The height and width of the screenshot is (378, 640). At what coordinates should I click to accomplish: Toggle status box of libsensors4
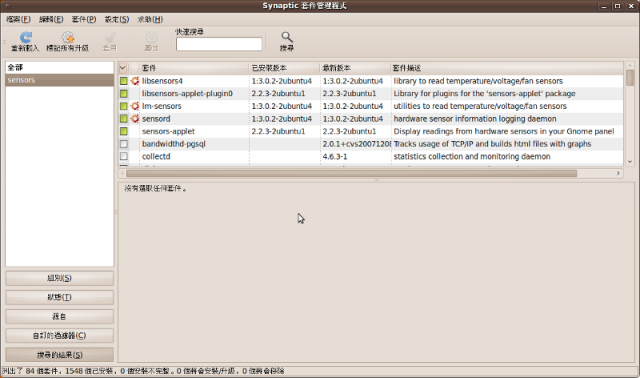[124, 81]
